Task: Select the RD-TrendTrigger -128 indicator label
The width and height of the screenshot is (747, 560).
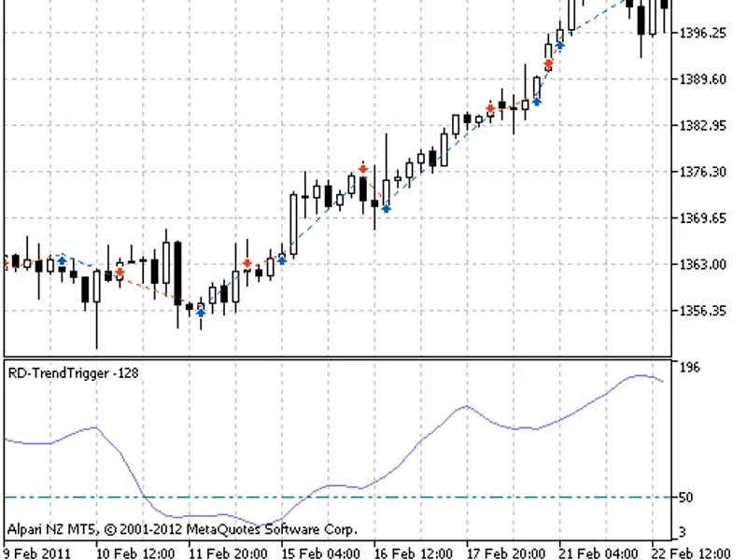Action: [74, 372]
